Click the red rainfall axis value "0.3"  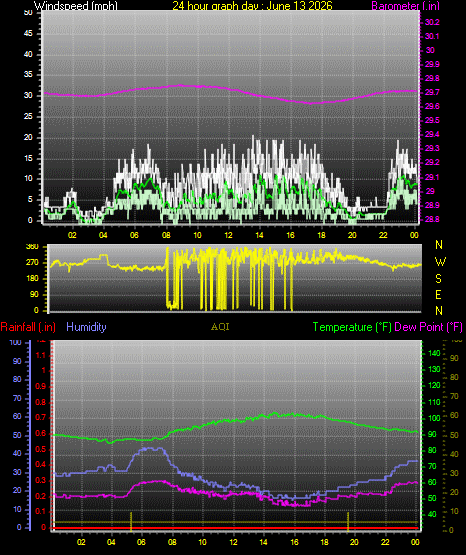(x=41, y=480)
